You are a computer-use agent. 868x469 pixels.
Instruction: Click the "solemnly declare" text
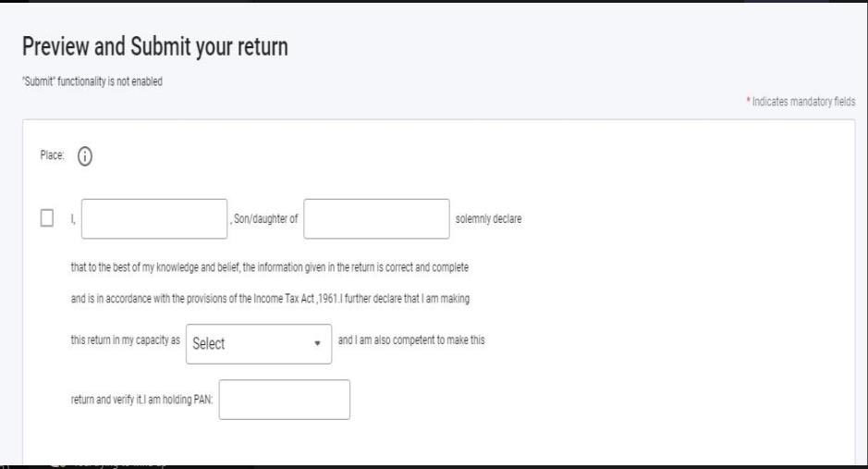click(490, 220)
